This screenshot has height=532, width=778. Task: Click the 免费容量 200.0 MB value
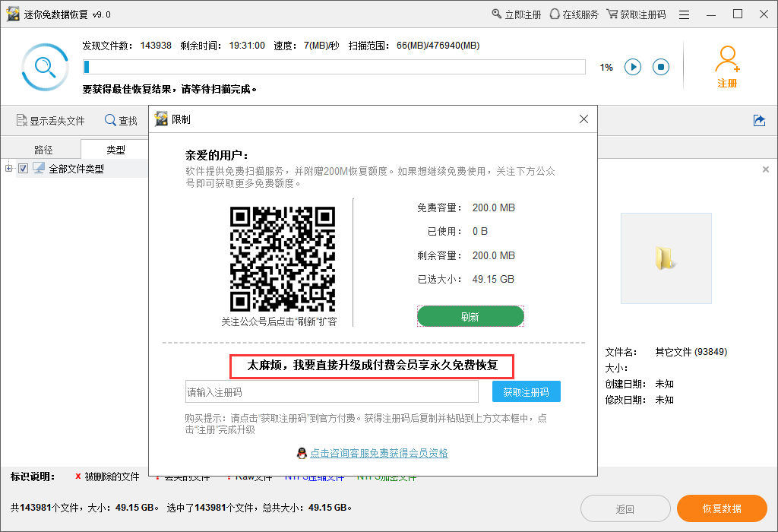(x=494, y=207)
